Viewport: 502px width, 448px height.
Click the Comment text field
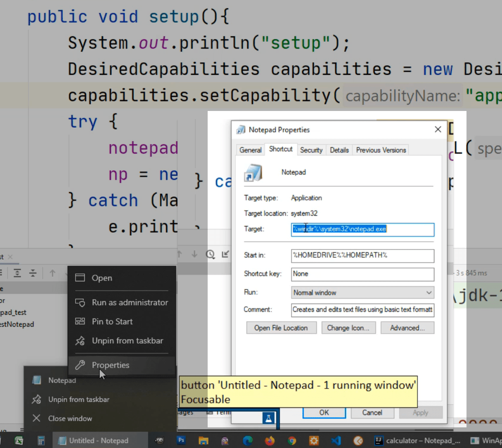[x=362, y=310]
